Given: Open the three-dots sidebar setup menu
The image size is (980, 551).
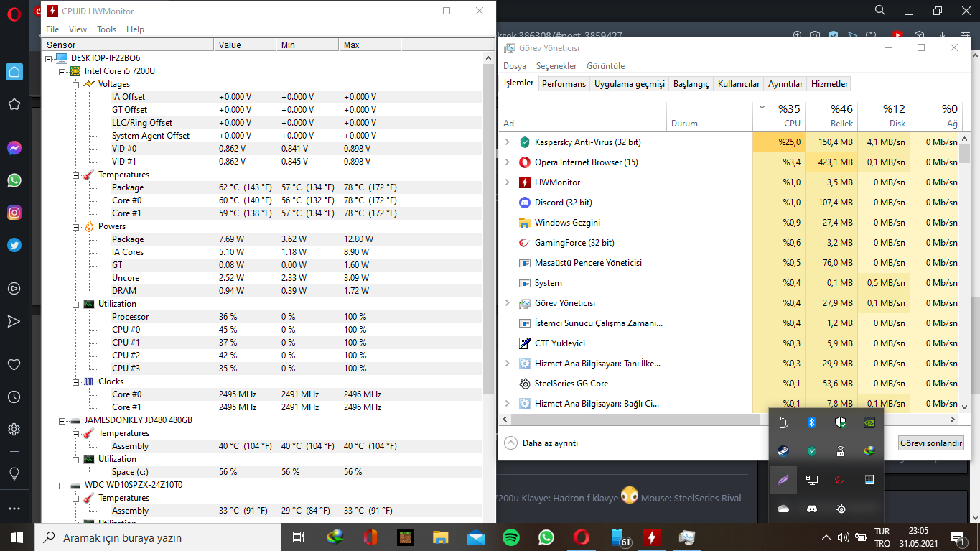Looking at the screenshot, I should (x=14, y=509).
